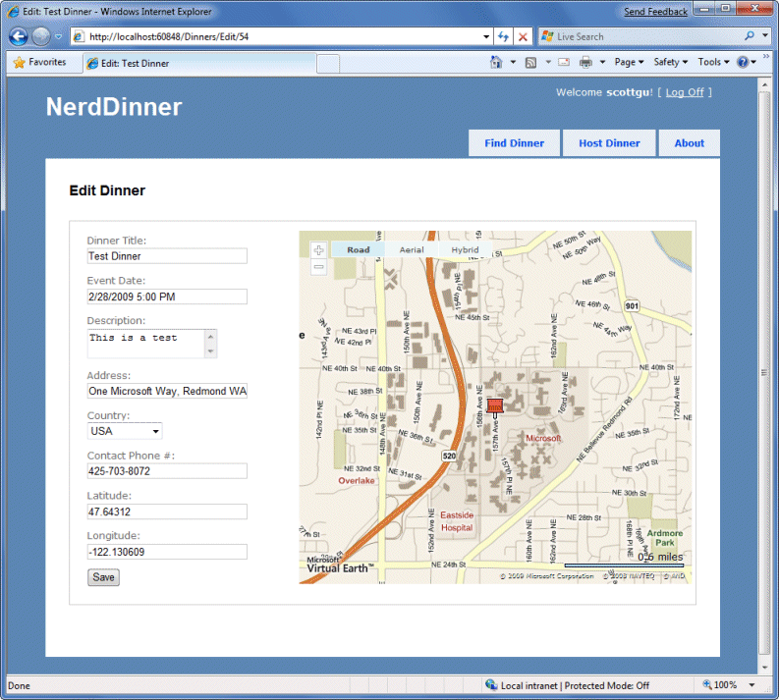Click the page scrollbar down arrow
The width and height of the screenshot is (779, 700).
(764, 668)
